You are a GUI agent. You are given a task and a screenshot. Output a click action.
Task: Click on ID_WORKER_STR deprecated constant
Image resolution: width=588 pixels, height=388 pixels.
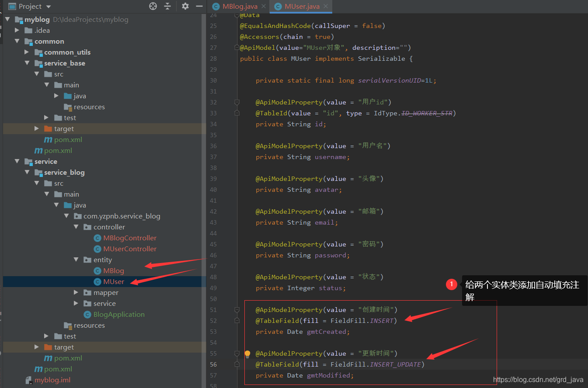(x=427, y=113)
